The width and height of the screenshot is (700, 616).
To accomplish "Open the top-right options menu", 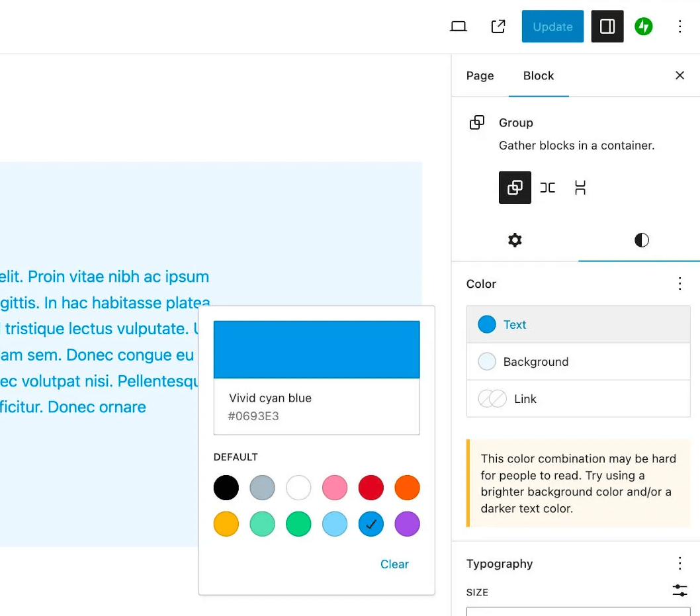I will (679, 26).
